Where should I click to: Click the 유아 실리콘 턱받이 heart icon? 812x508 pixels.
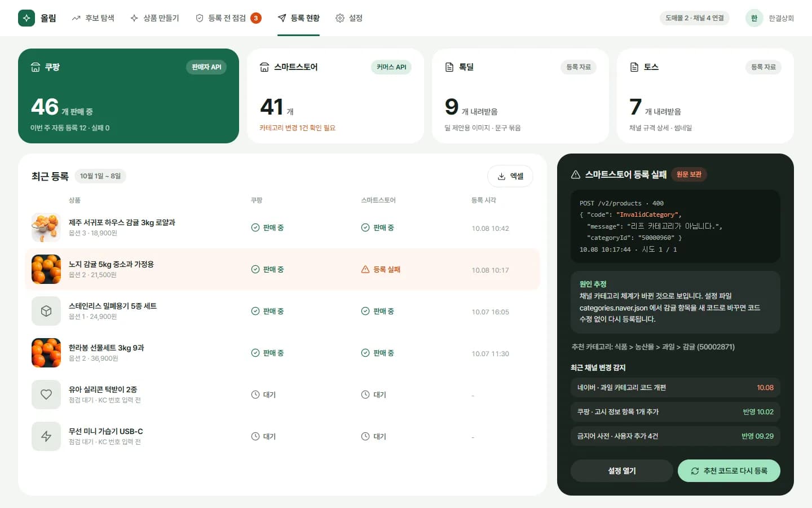click(46, 395)
